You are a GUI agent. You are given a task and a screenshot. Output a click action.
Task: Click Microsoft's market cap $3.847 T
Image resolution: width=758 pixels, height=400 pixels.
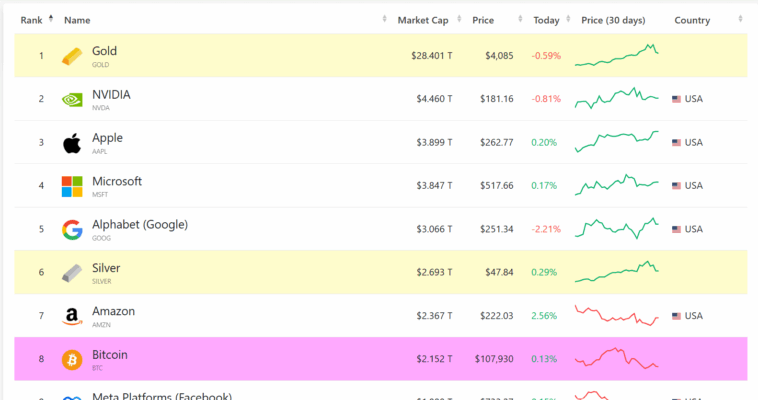click(x=435, y=185)
